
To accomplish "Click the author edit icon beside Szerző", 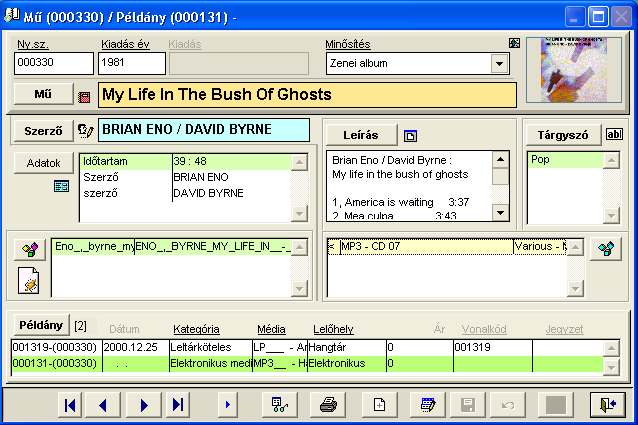I will pyautogui.click(x=85, y=131).
